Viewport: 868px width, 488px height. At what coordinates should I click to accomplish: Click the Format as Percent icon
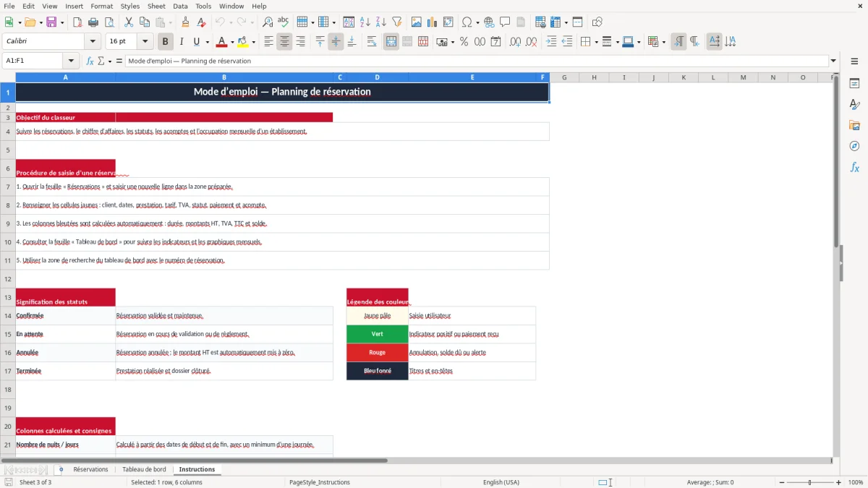(x=464, y=42)
